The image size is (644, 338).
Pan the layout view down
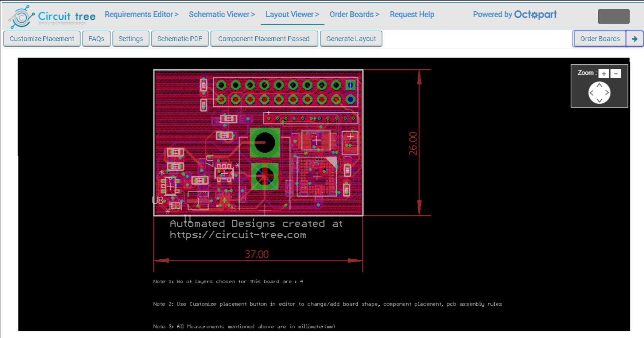click(599, 100)
